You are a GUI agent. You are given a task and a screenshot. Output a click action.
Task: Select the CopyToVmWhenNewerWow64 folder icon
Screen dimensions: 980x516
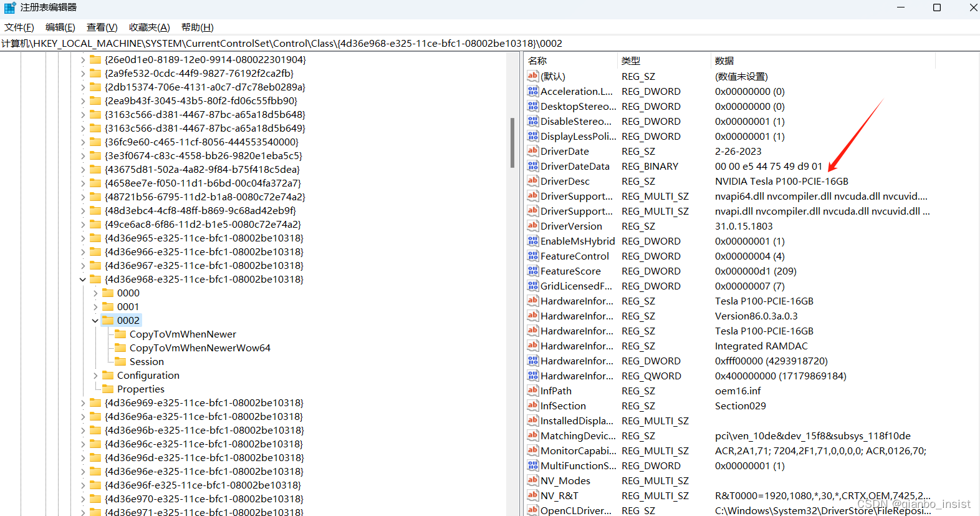pyautogui.click(x=120, y=348)
